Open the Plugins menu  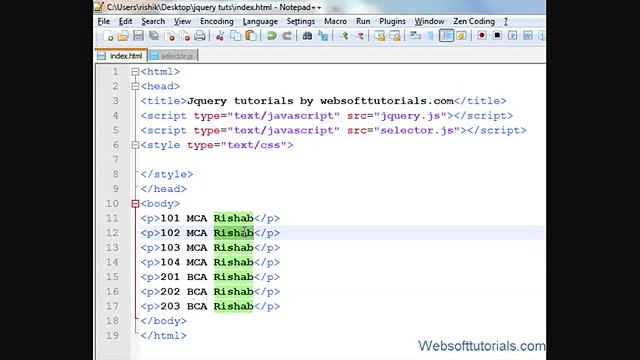click(392, 21)
